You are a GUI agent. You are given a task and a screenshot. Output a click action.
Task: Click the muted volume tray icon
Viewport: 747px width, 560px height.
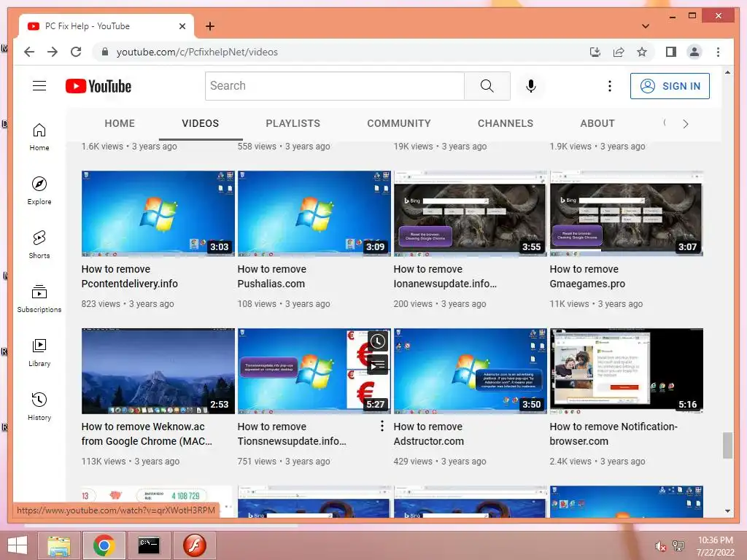[x=661, y=546]
